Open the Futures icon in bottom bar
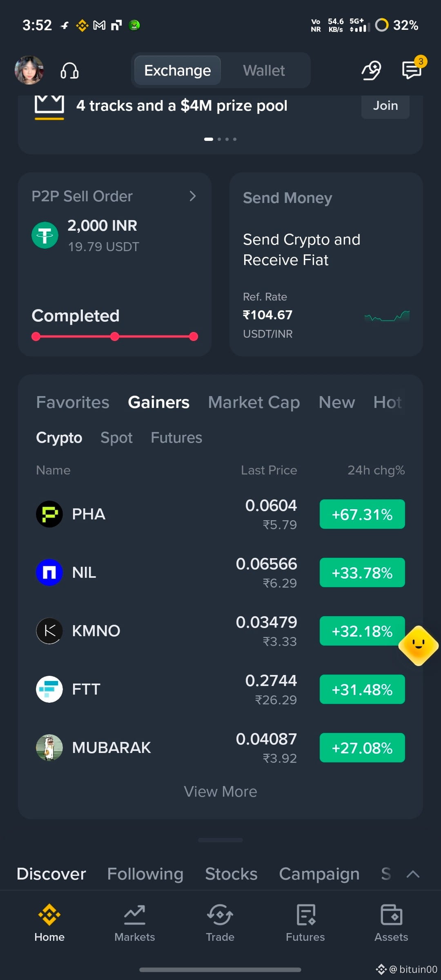Image resolution: width=441 pixels, height=980 pixels. (306, 915)
